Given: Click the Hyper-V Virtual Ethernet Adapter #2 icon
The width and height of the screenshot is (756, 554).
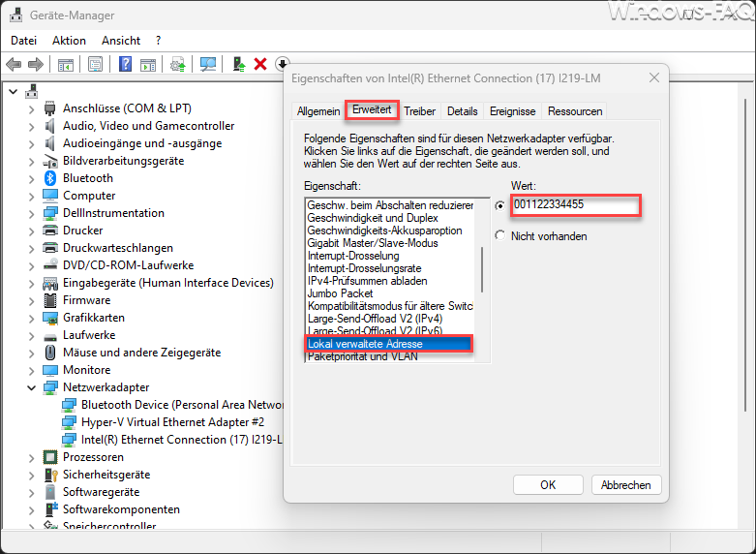Looking at the screenshot, I should pos(69,422).
